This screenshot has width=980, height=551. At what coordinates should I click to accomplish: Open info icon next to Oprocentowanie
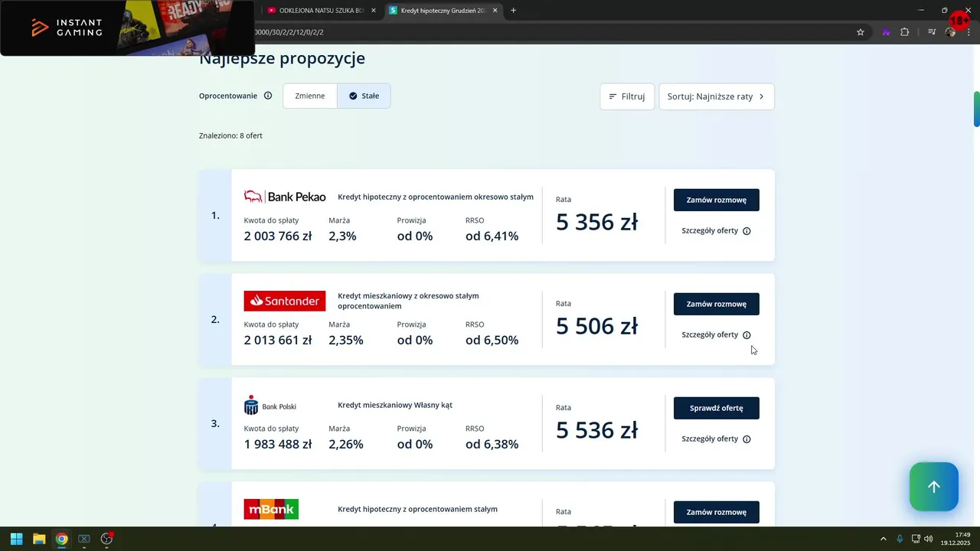[x=268, y=96]
